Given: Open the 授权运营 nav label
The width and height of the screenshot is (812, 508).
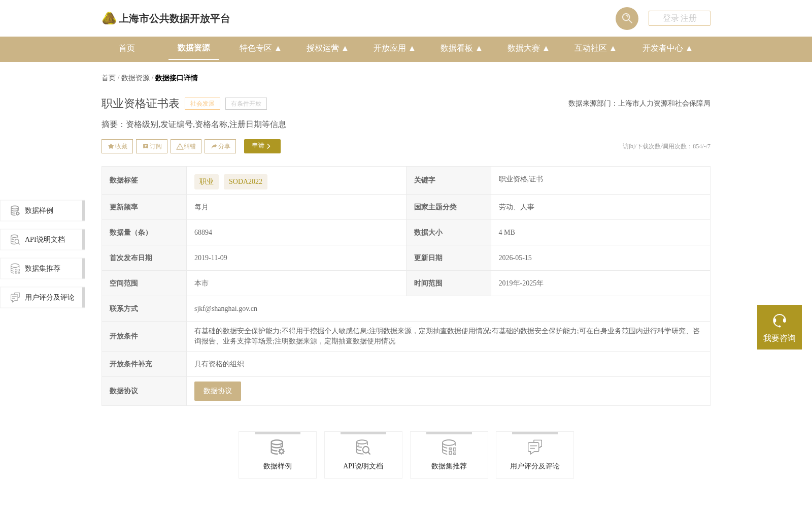Looking at the screenshot, I should pos(323,48).
